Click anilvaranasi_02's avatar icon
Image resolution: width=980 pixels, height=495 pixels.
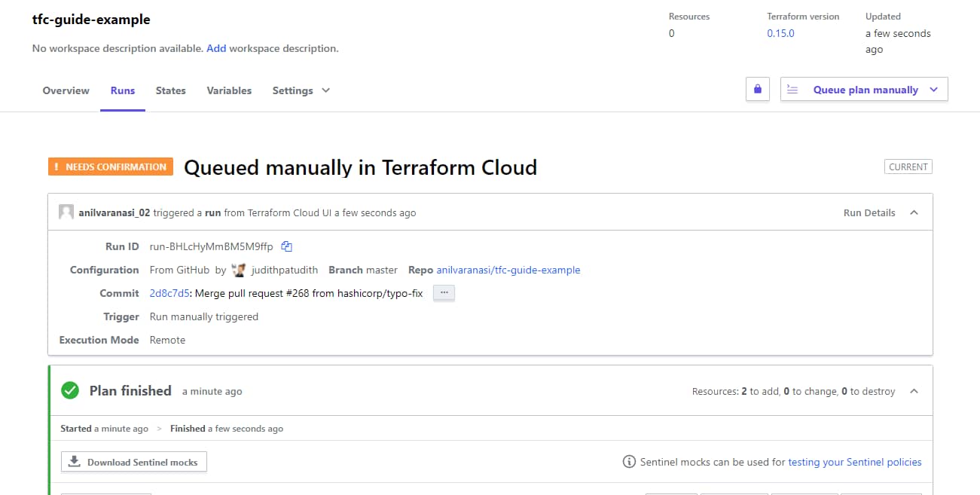[66, 212]
